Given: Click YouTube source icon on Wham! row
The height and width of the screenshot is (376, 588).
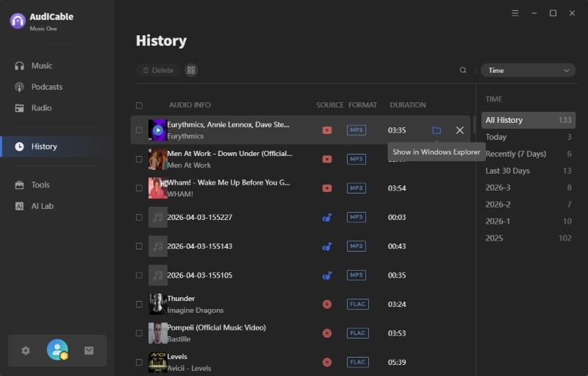Looking at the screenshot, I should [x=327, y=188].
